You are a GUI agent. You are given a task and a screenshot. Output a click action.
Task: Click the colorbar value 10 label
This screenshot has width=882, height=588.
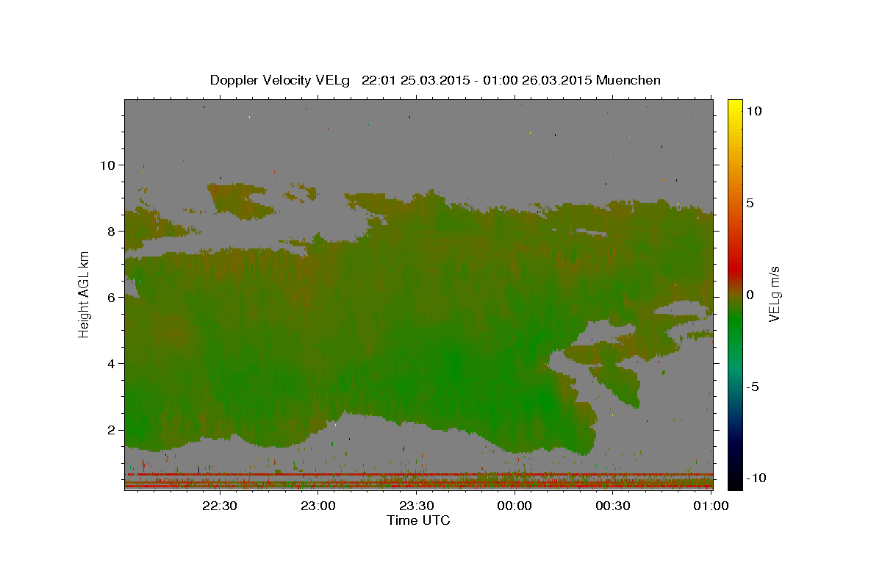pyautogui.click(x=754, y=111)
